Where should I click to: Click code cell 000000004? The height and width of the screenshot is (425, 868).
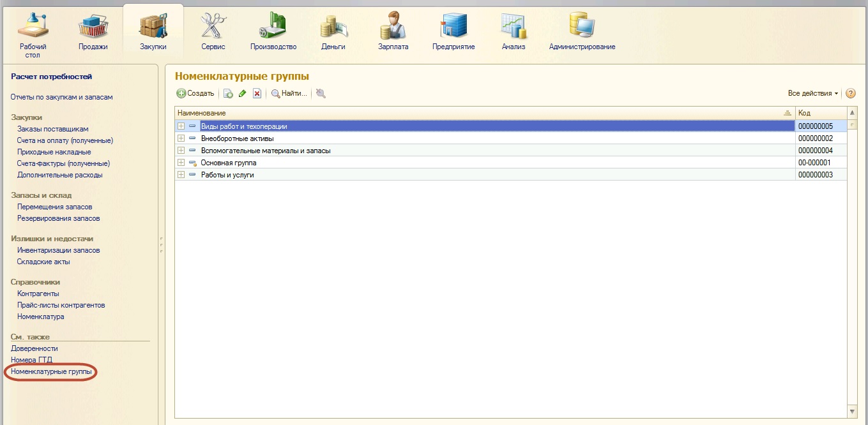[x=821, y=151]
